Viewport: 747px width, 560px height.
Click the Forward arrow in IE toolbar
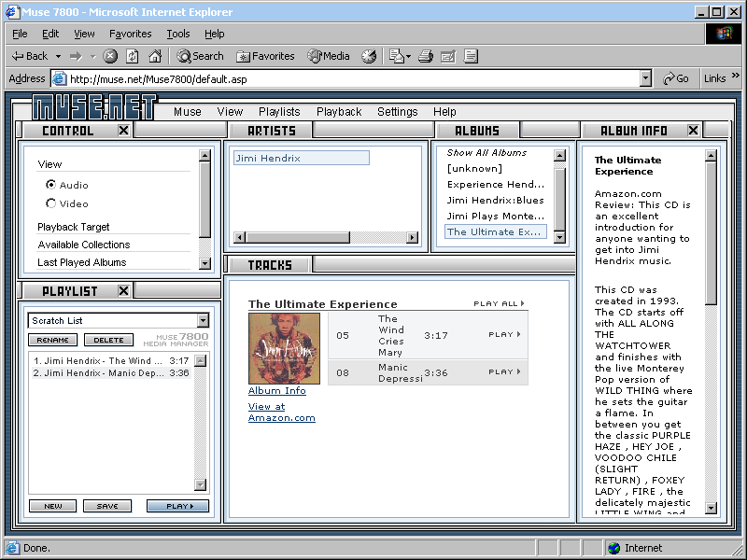click(76, 56)
